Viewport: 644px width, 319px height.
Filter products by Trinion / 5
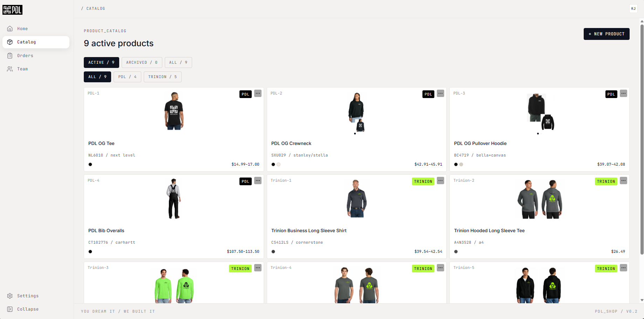pos(162,77)
